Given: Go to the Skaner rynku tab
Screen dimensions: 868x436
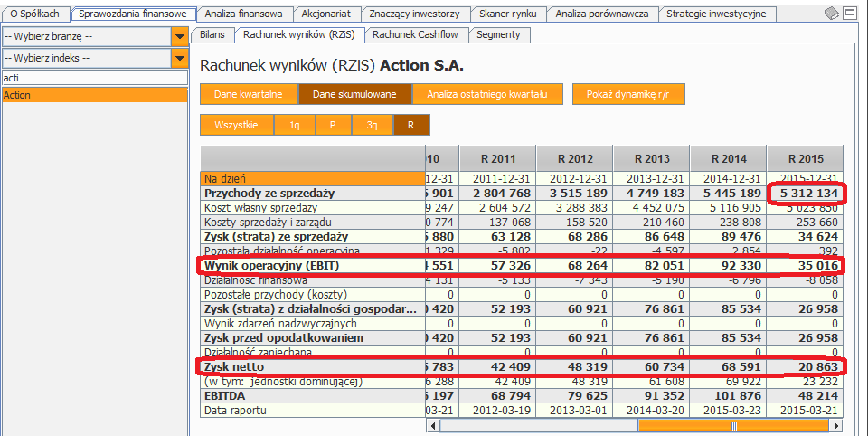Looking at the screenshot, I should coord(508,14).
